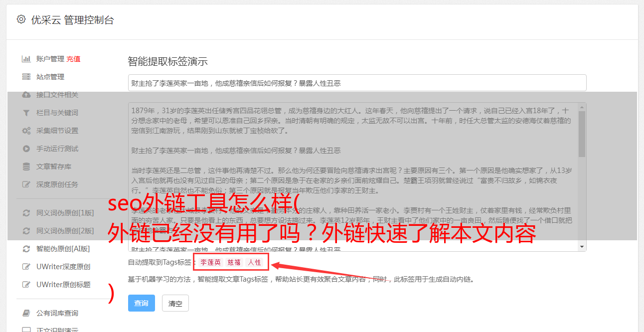The image size is (644, 332).
Task: Click the gears icon for 采集细节设置
Action: pyautogui.click(x=26, y=131)
